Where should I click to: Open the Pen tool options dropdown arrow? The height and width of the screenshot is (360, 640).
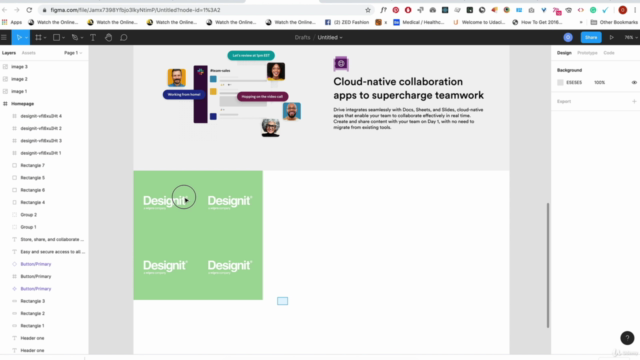[x=82, y=38]
